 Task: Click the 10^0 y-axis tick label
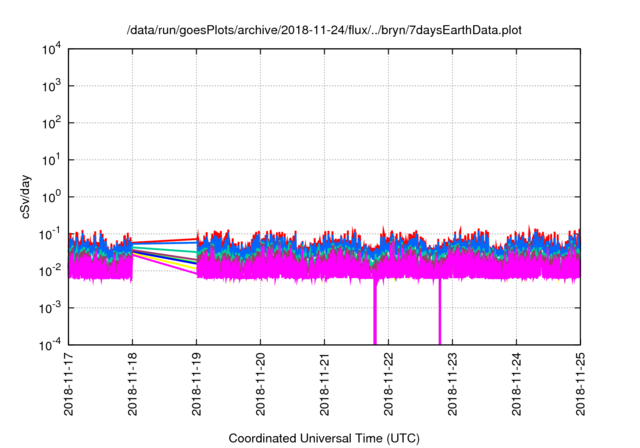coord(52,197)
